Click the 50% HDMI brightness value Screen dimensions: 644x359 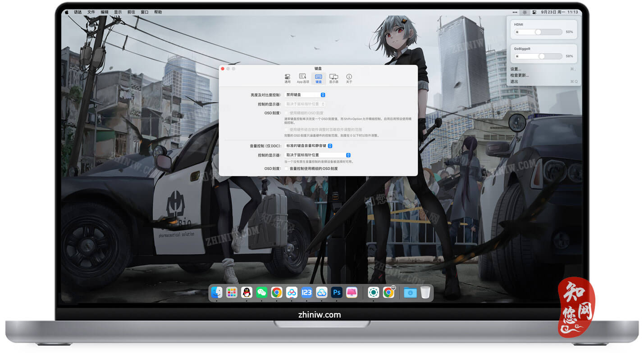pyautogui.click(x=569, y=32)
